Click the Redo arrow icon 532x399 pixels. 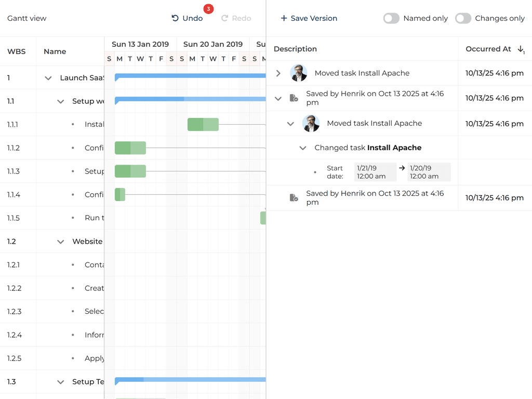(225, 18)
